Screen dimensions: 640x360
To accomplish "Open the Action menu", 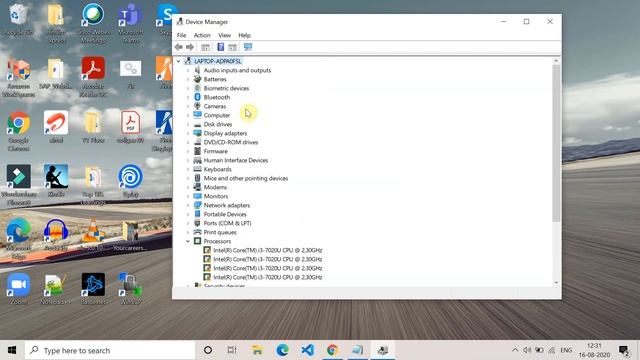I will (x=202, y=36).
